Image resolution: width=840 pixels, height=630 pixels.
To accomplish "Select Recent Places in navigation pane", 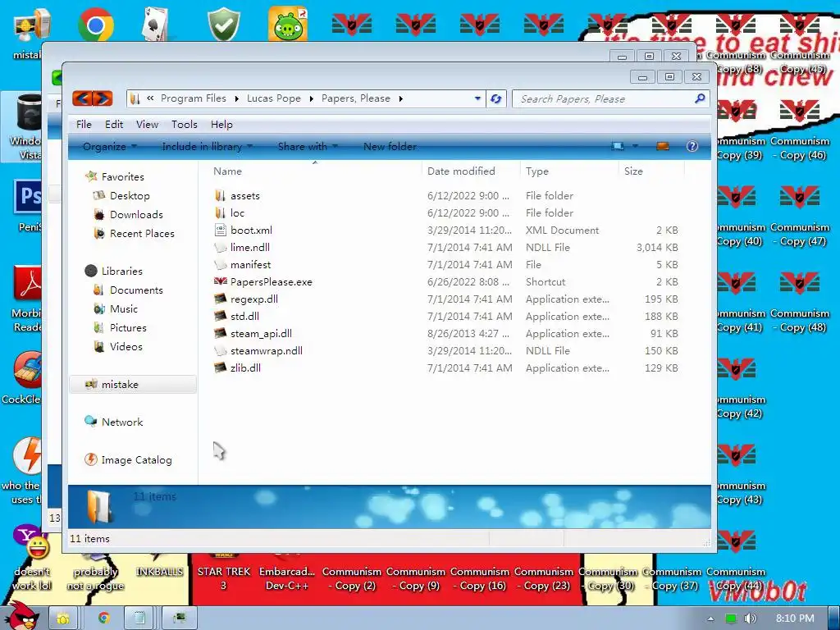I will (142, 233).
